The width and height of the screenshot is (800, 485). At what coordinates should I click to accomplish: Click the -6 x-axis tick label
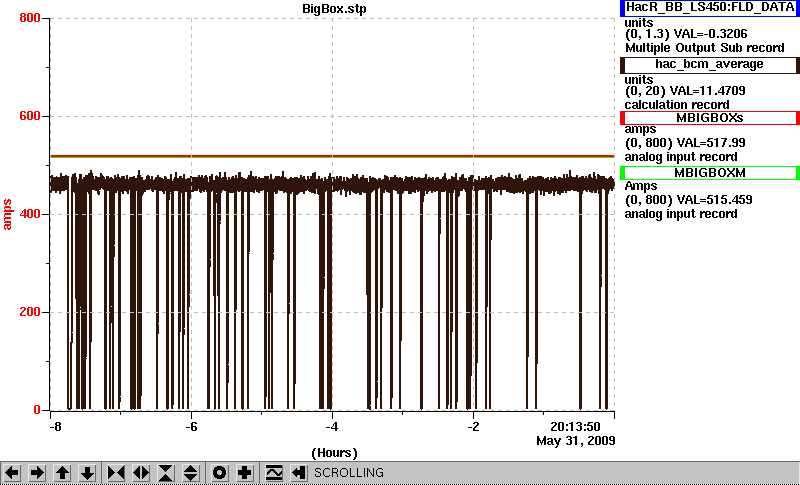191,427
